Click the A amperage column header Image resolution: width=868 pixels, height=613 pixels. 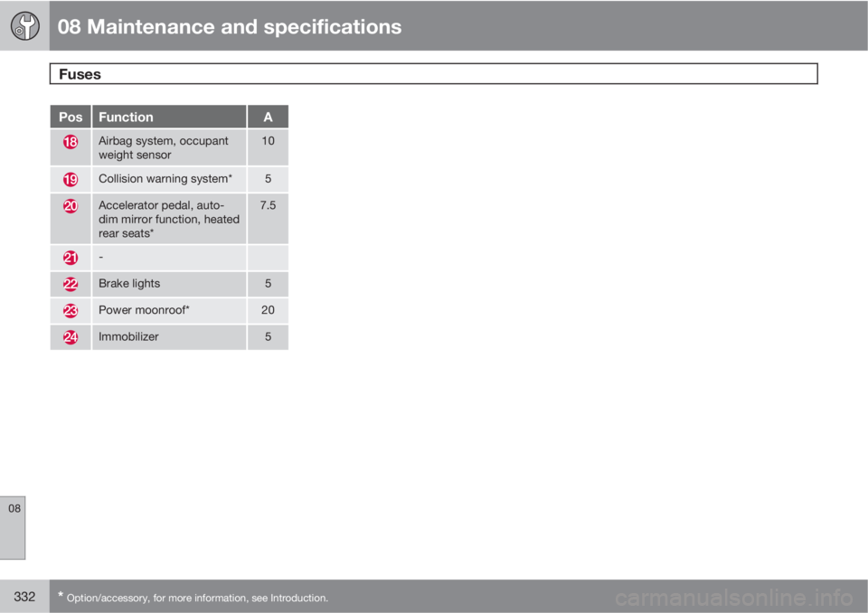[268, 117]
